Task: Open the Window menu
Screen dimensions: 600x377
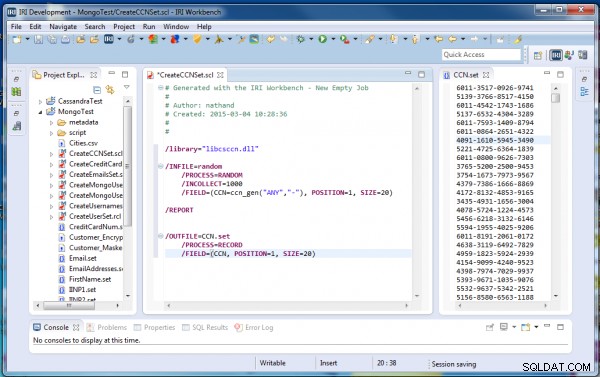Action: point(176,26)
